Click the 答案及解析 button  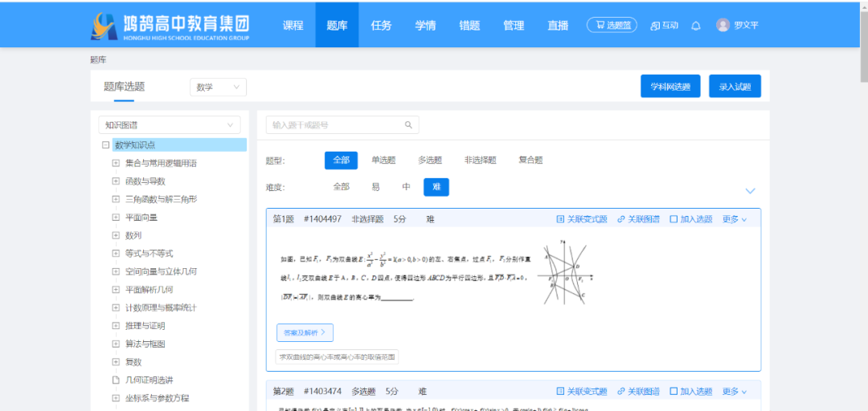pos(305,332)
